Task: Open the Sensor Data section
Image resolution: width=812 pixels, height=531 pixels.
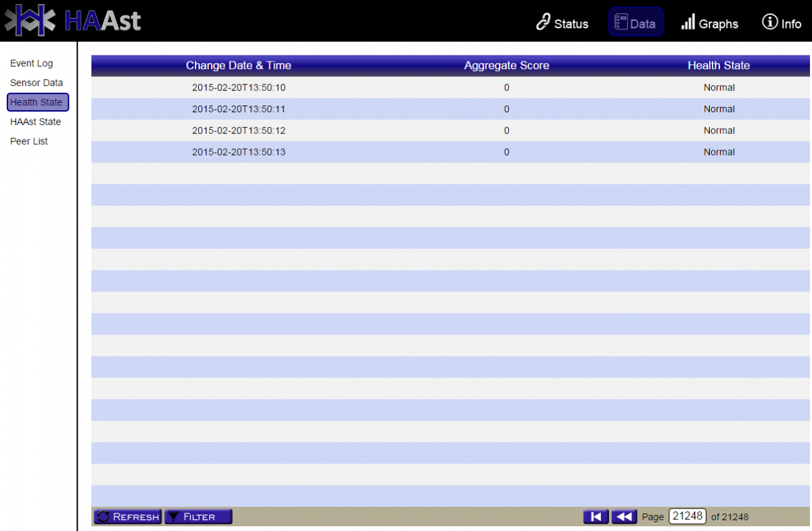Action: (37, 83)
